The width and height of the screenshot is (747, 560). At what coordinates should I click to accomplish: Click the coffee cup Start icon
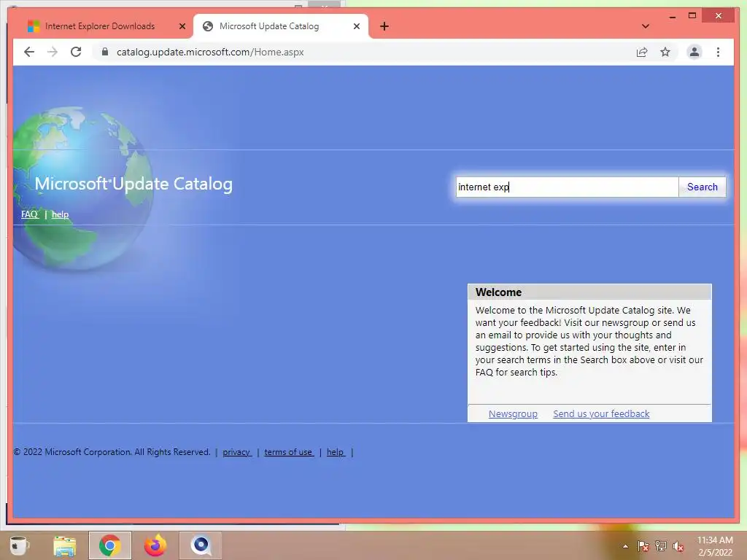pos(19,545)
